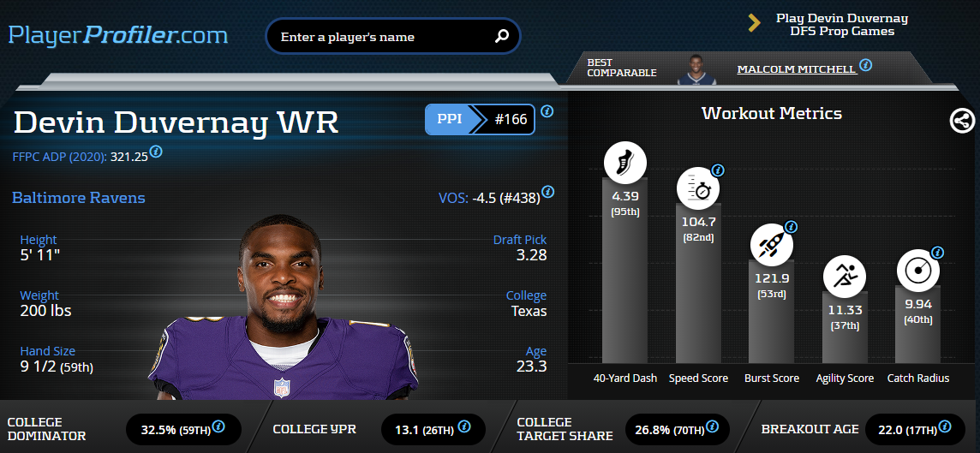Click Malcolm Mitchell's comparable player photo
The height and width of the screenshot is (453, 980).
(695, 69)
